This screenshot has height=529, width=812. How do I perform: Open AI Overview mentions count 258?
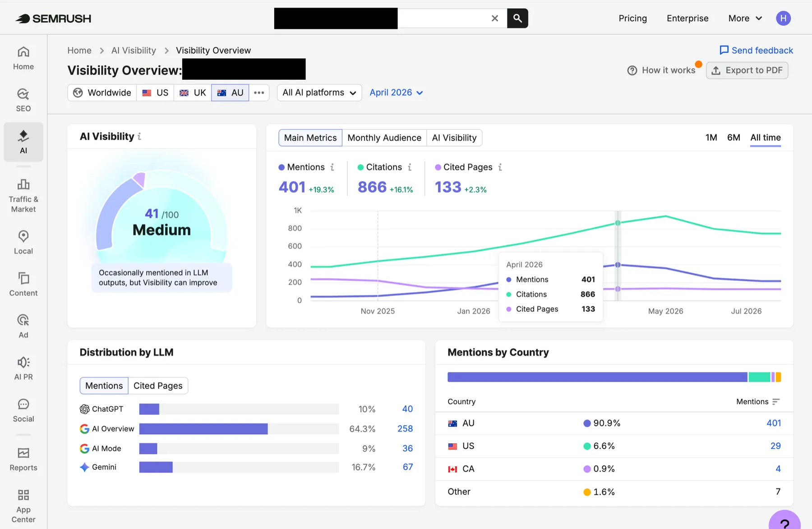(x=405, y=429)
